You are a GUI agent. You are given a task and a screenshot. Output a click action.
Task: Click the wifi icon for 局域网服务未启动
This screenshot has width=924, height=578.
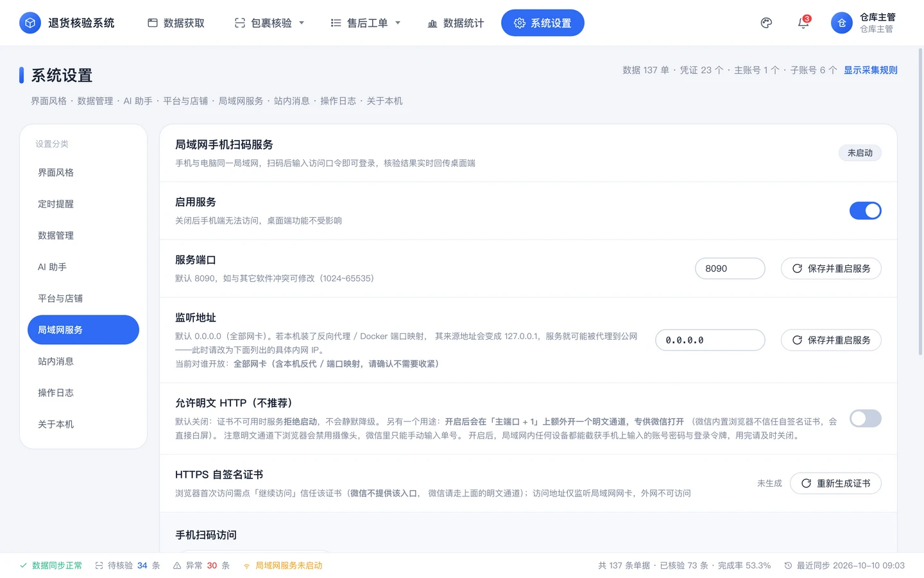[246, 566]
